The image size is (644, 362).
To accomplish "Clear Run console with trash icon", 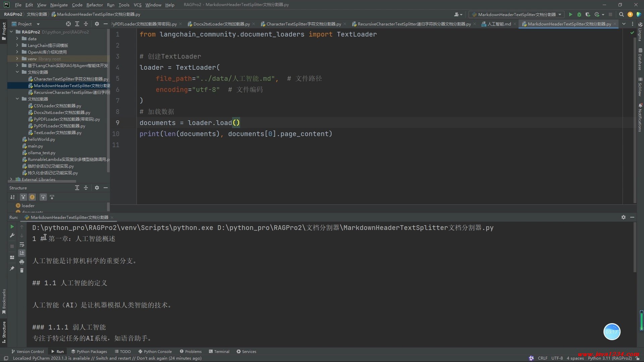I will tap(22, 270).
